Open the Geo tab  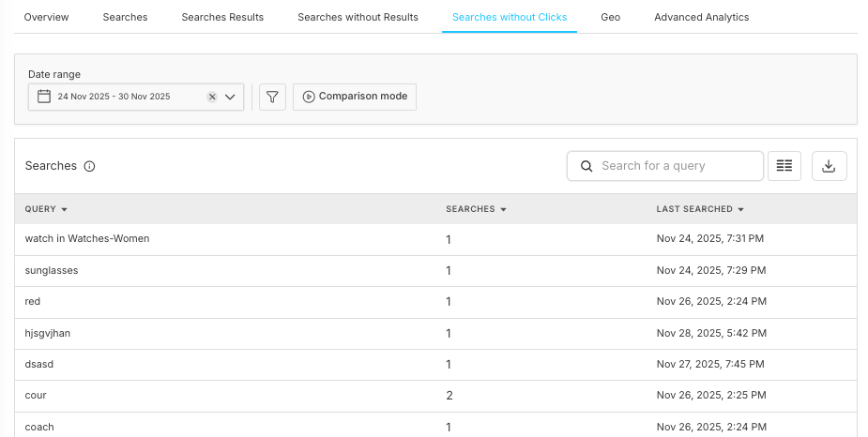(611, 17)
